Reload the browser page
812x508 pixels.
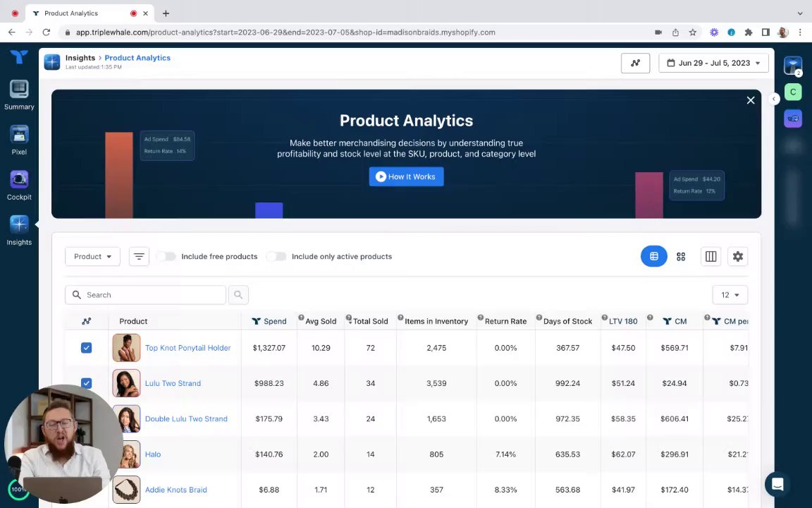(x=46, y=32)
